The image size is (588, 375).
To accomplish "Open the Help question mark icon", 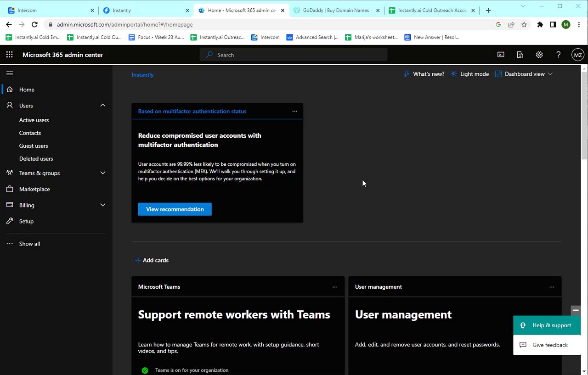I will [559, 55].
